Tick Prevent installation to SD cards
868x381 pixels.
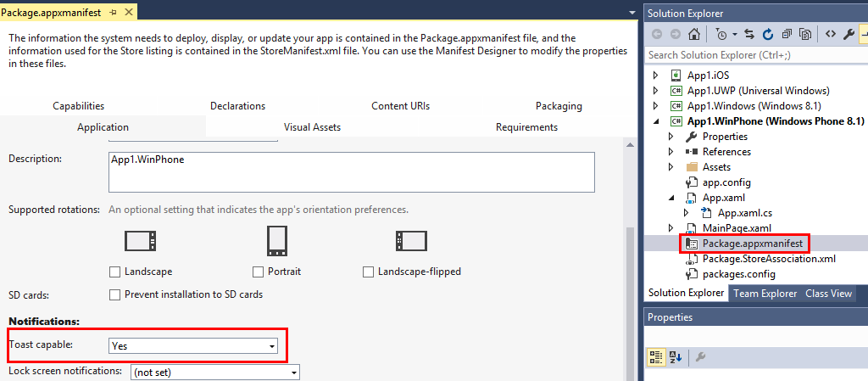(114, 295)
